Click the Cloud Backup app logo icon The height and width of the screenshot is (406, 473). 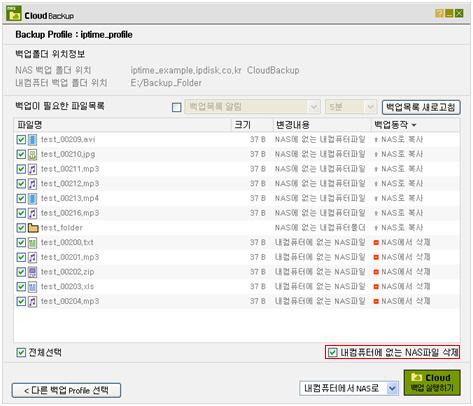[x=14, y=13]
